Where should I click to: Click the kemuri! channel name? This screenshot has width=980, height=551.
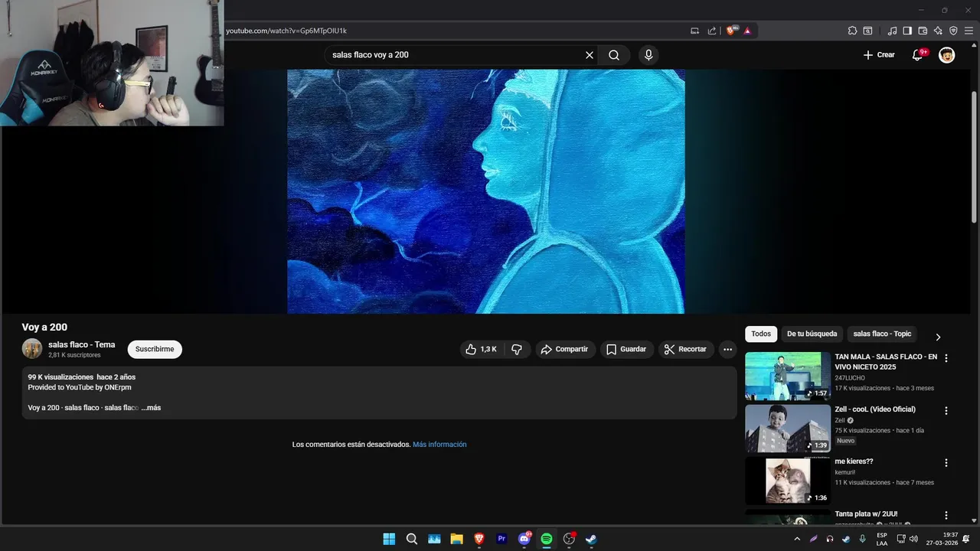[844, 472]
